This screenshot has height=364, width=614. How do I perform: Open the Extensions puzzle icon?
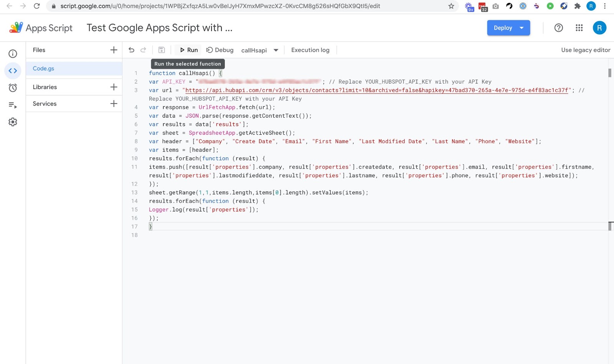pos(577,6)
